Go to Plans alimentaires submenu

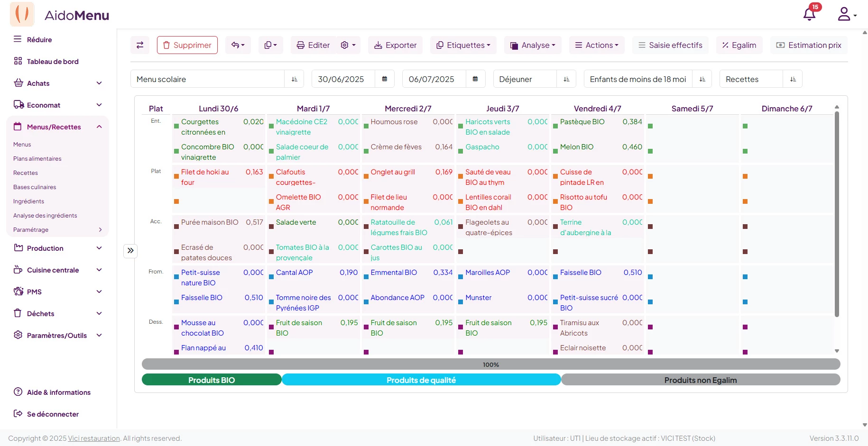click(x=37, y=159)
